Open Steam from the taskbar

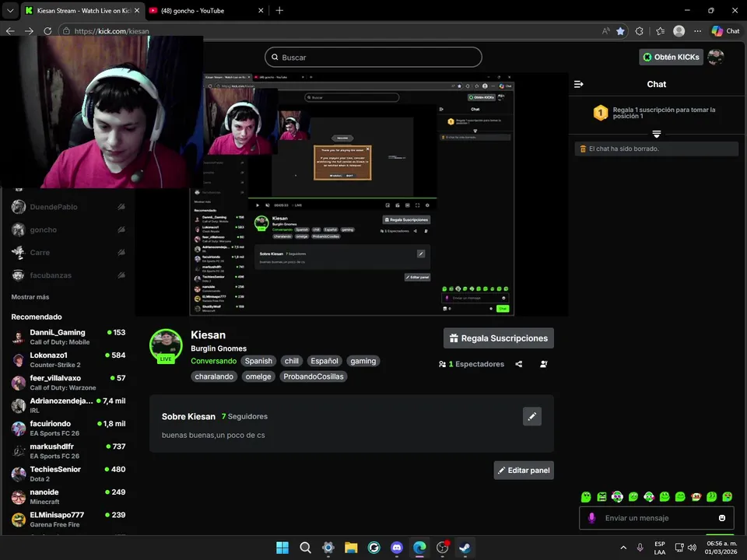[x=465, y=548]
